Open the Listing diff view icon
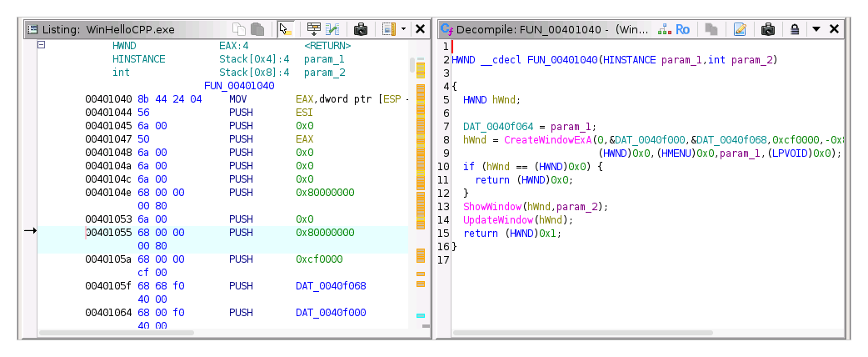The image size is (868, 357). tap(332, 29)
